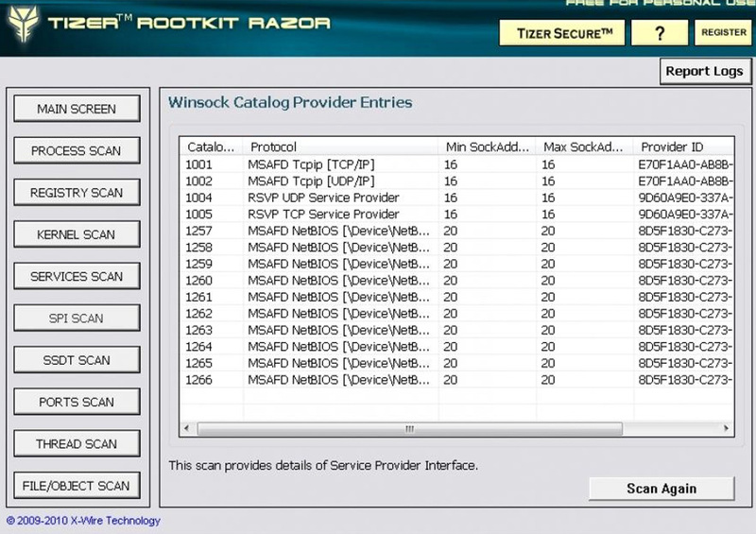
Task: Open Thread Scan
Action: tap(77, 444)
